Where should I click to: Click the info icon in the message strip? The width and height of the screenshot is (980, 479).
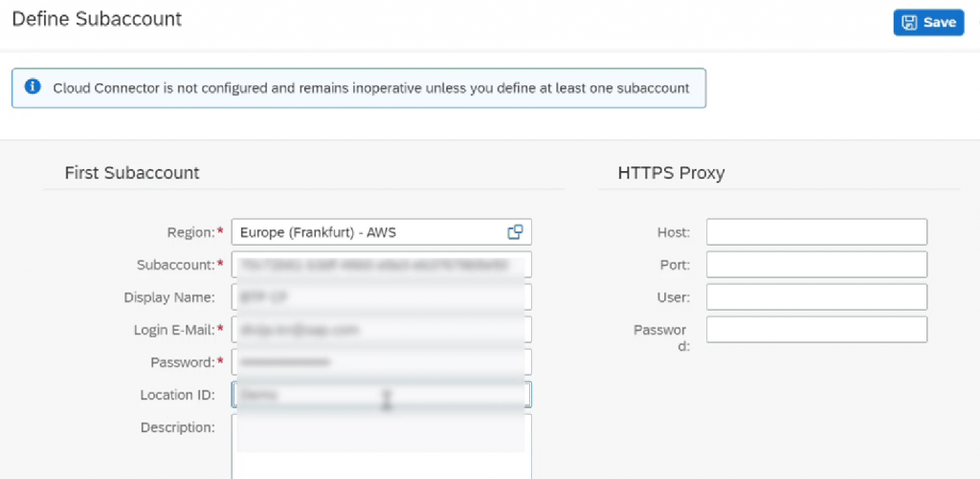pyautogui.click(x=33, y=87)
